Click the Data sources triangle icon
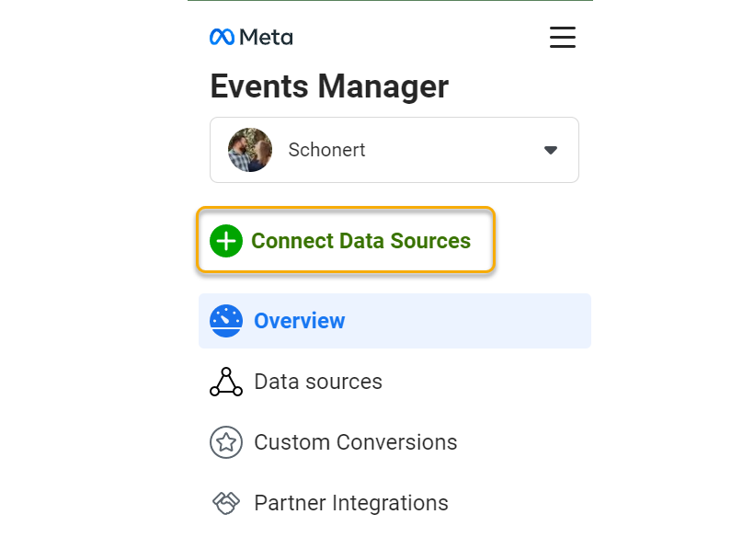 225,382
